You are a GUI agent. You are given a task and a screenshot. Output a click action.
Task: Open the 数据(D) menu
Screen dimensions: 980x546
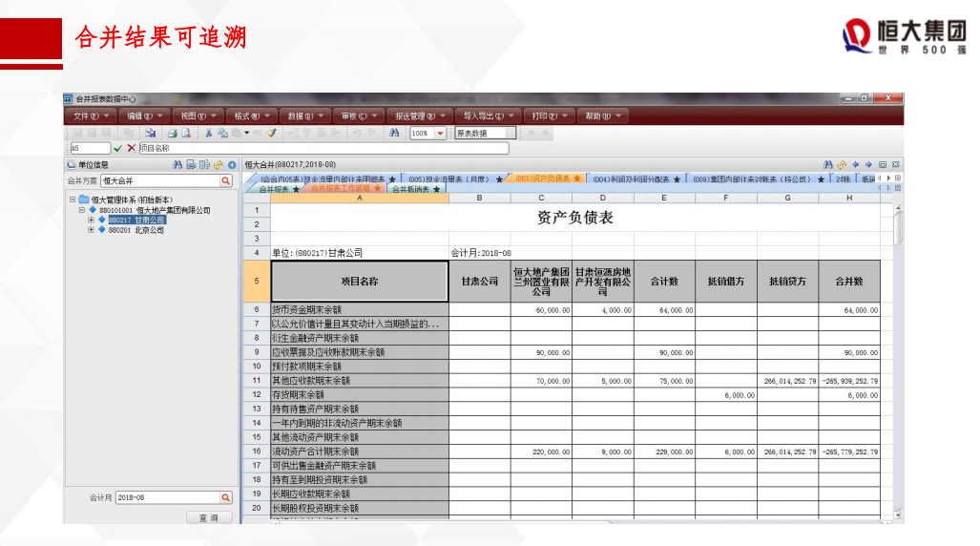(x=305, y=115)
